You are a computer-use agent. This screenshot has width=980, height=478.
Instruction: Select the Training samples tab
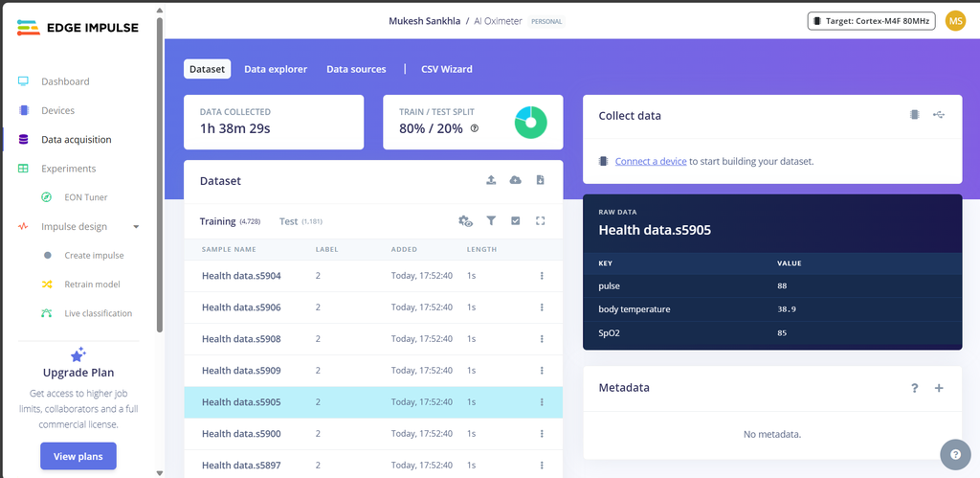pos(230,221)
